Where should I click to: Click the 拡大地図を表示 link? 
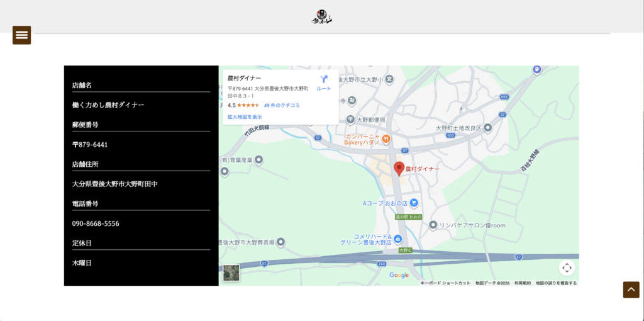tap(245, 117)
